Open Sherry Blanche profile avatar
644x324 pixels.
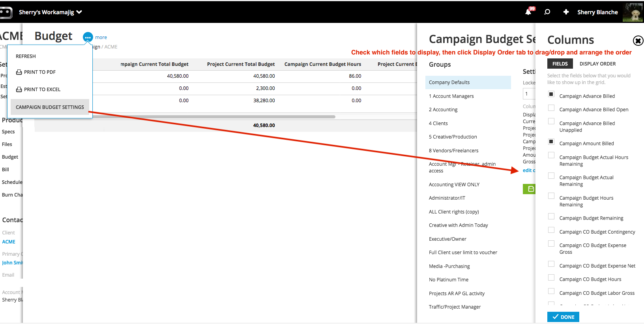point(633,12)
